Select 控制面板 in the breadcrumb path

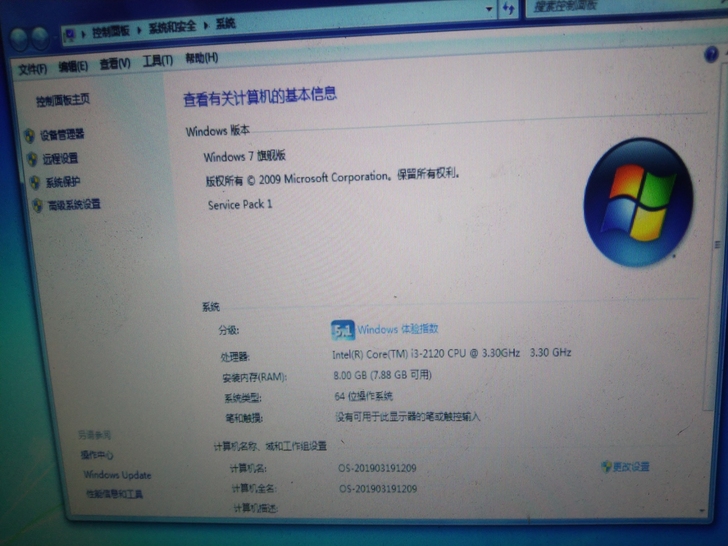click(110, 32)
